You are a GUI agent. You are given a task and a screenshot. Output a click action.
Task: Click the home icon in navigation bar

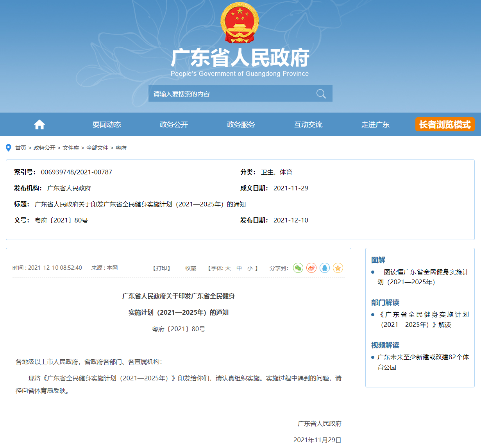(x=39, y=125)
